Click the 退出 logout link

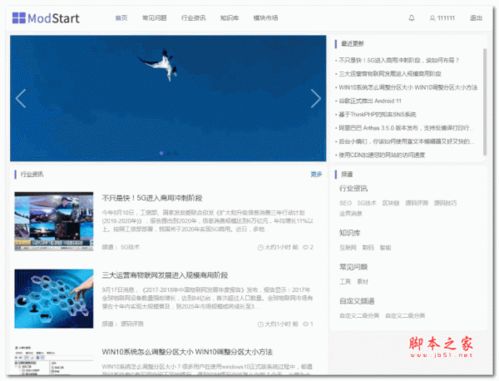[476, 18]
